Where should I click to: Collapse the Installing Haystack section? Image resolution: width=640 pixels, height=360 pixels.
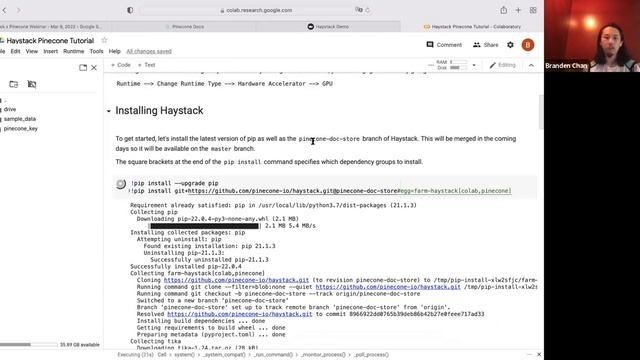click(x=109, y=111)
